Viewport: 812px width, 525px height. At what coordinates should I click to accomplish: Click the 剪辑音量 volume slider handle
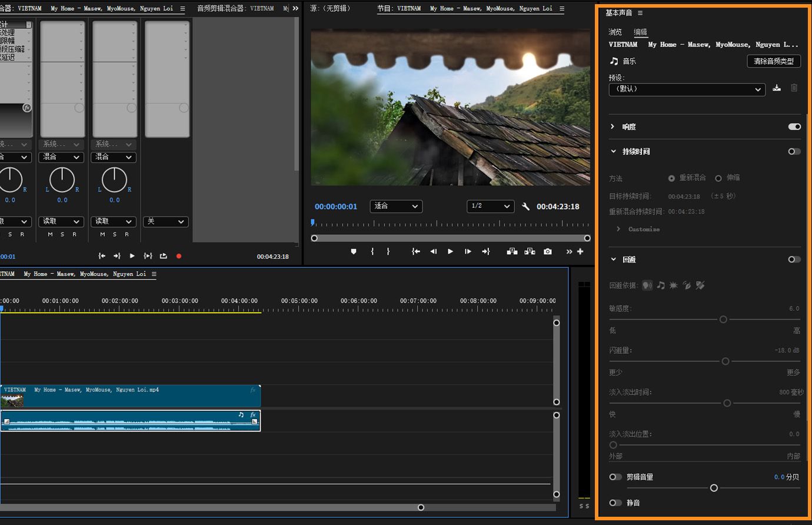[x=714, y=488]
